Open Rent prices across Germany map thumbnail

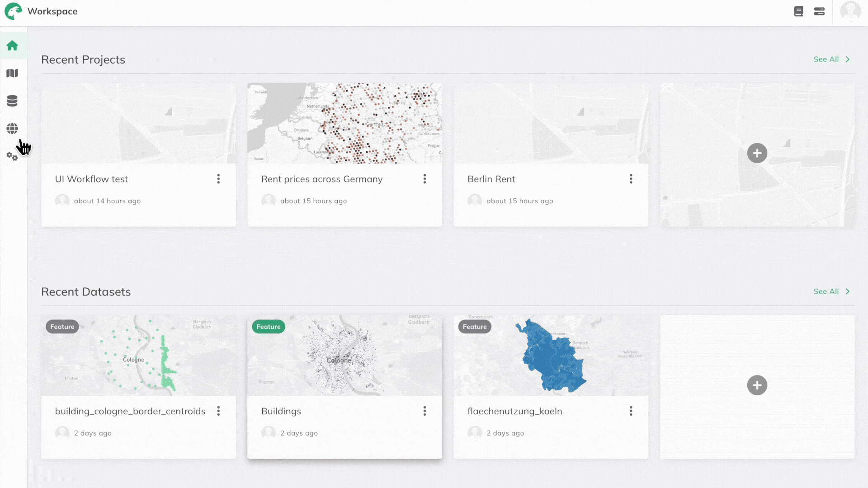pos(344,123)
